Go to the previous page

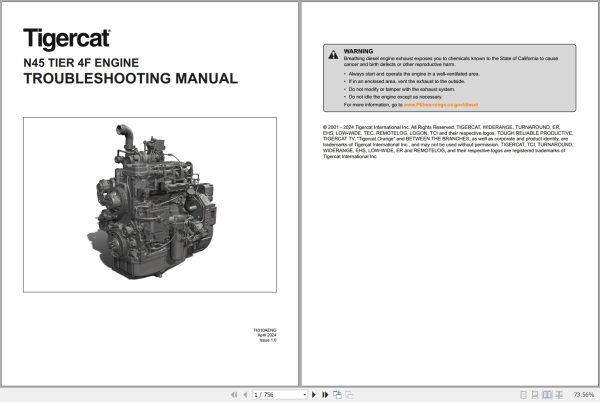click(x=245, y=394)
